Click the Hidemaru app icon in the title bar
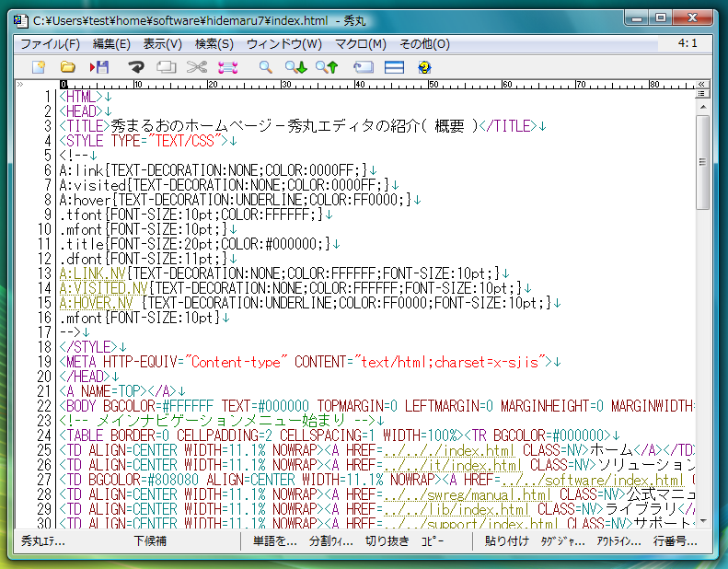728x569 pixels. [20, 20]
